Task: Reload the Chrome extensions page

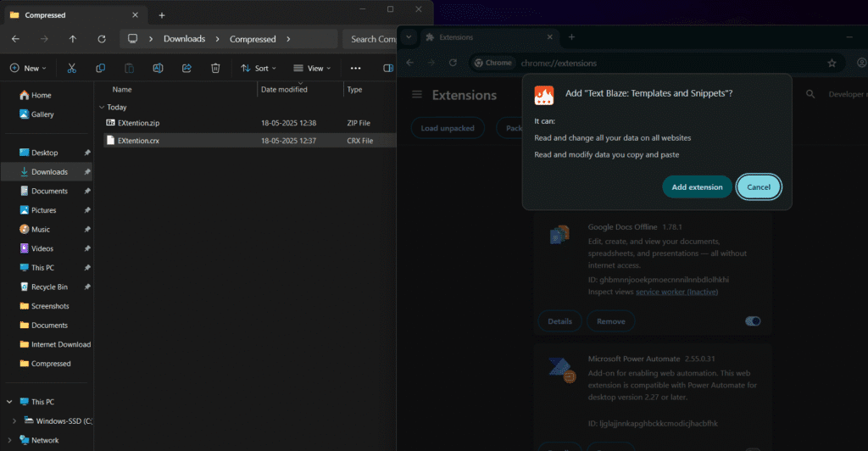Action: click(x=453, y=63)
